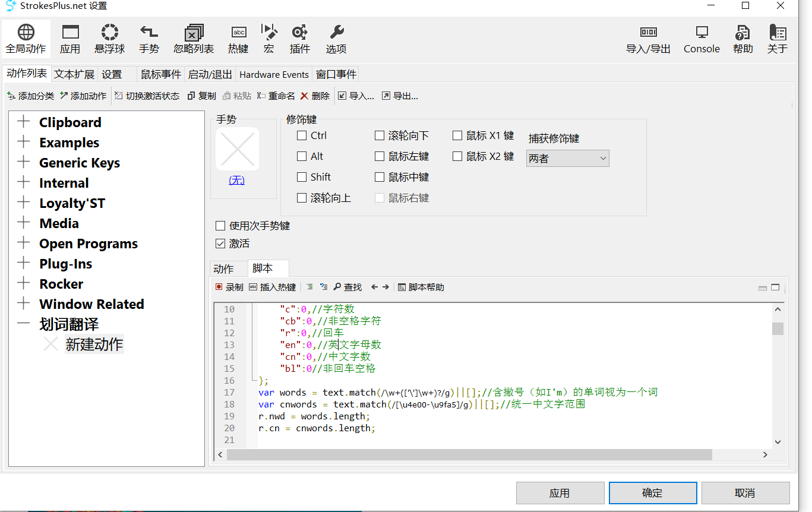
Task: Click the 取消 cancel button
Action: [x=745, y=493]
